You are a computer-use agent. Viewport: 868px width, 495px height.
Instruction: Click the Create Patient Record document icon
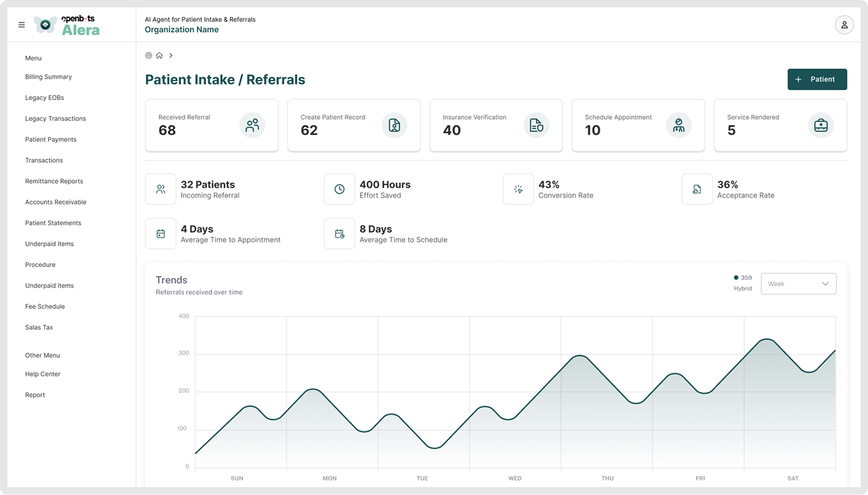point(394,126)
